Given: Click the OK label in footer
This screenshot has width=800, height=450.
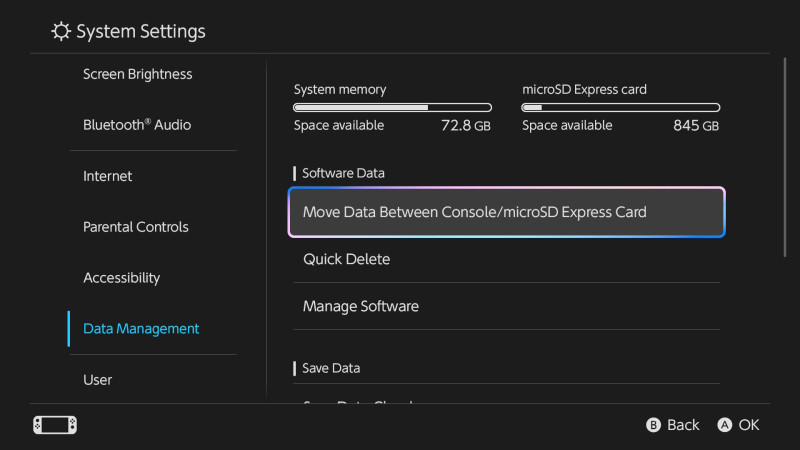Looking at the screenshot, I should [749, 425].
